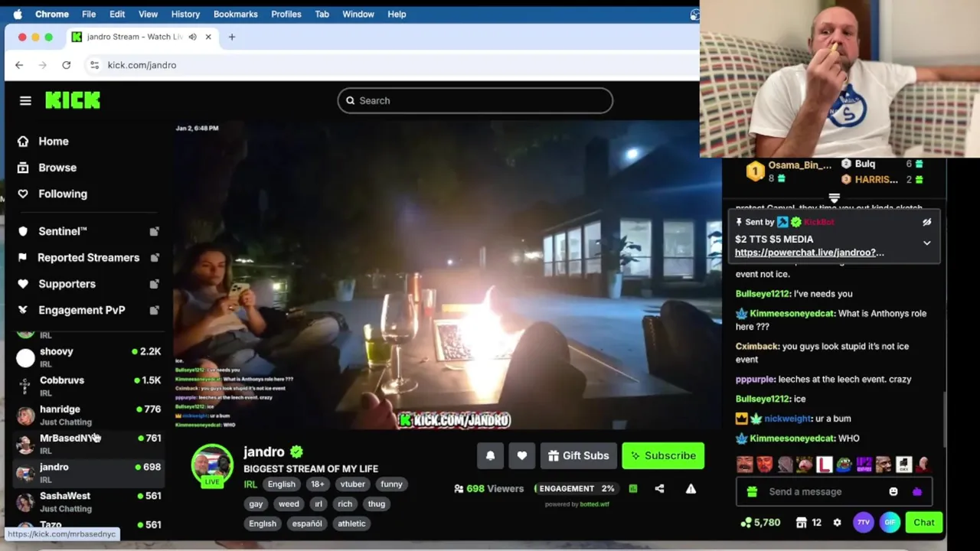
Task: Open the Bookmarks menu
Action: pos(235,14)
